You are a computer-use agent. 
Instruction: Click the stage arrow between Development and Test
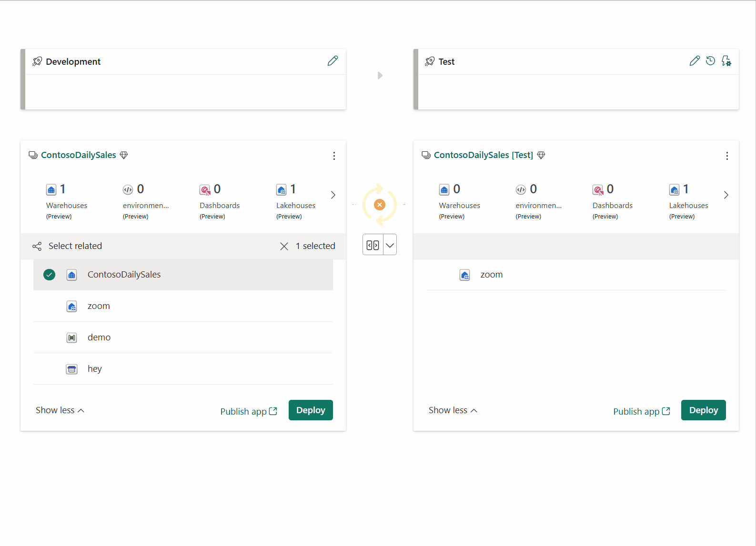click(x=380, y=75)
